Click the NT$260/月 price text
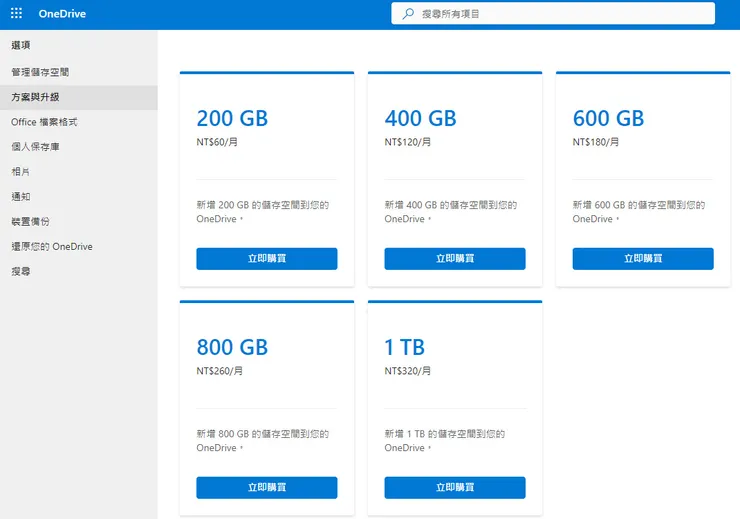Screen dimensions: 740x519 tap(219, 371)
